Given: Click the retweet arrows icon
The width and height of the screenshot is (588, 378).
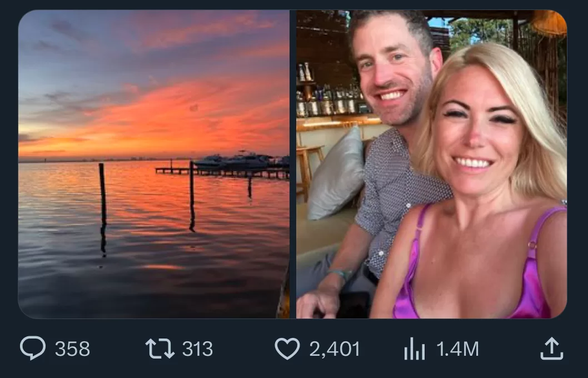Looking at the screenshot, I should click(160, 349).
